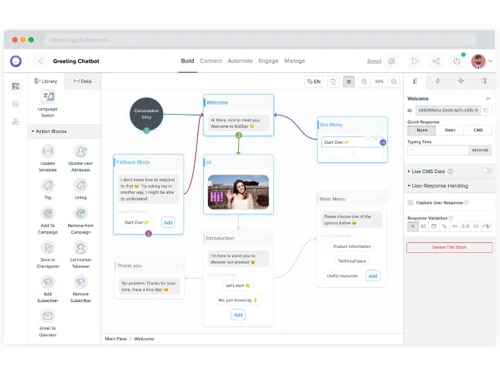The width and height of the screenshot is (500, 375).
Task: Click Main Flow in the breadcrumb
Action: [x=116, y=339]
